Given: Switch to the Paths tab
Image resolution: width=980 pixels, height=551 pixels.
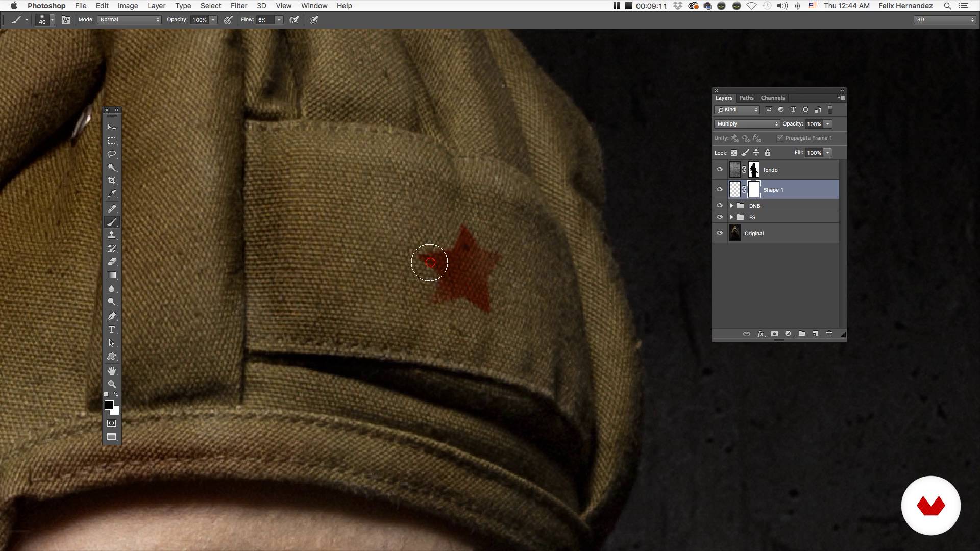Looking at the screenshot, I should 746,98.
